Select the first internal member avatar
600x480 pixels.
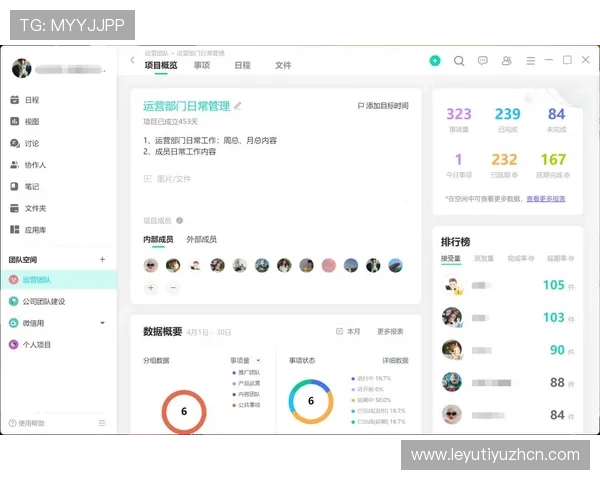click(151, 265)
